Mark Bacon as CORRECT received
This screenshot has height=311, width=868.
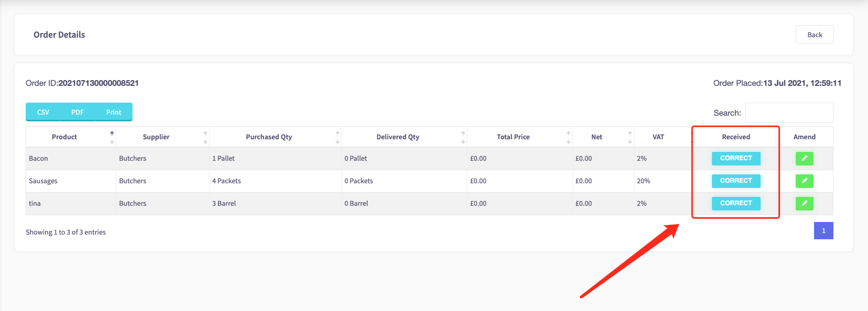pos(736,158)
